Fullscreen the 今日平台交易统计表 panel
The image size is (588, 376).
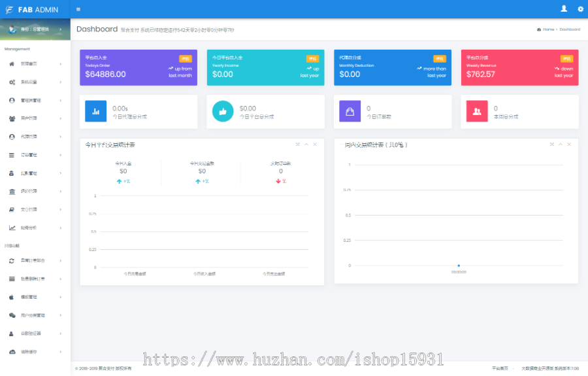(297, 144)
